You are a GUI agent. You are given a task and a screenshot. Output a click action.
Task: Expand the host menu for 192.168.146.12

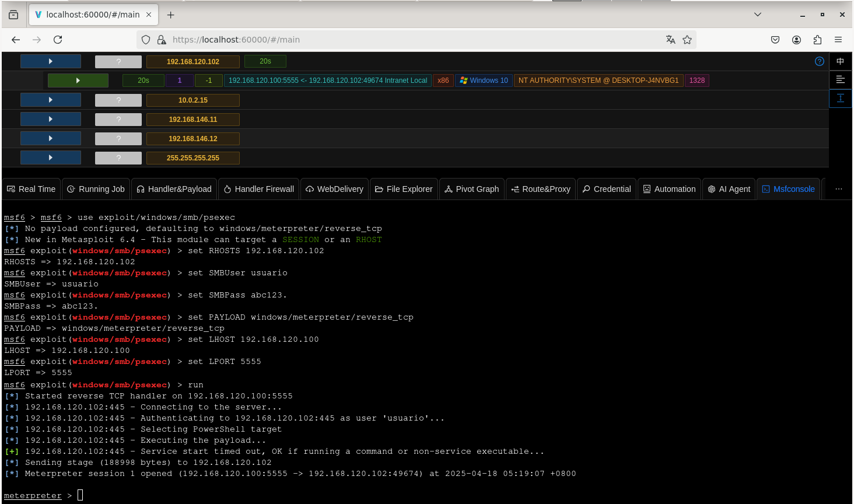pos(51,139)
